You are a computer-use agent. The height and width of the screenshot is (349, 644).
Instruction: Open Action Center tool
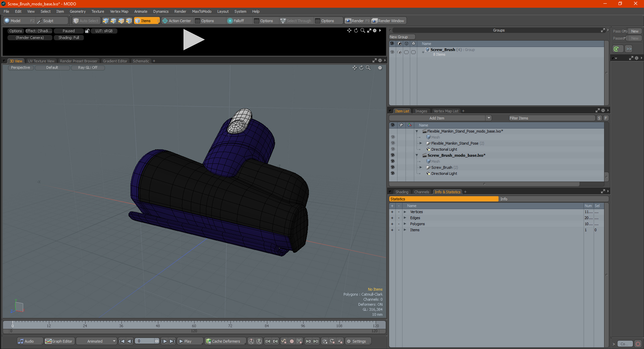[177, 21]
